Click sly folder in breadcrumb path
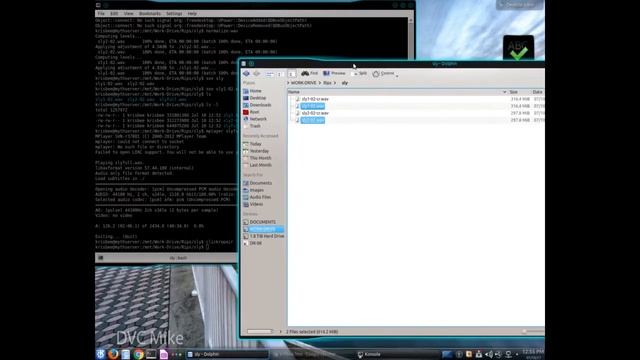This screenshot has height=360, width=640. pyautogui.click(x=345, y=83)
